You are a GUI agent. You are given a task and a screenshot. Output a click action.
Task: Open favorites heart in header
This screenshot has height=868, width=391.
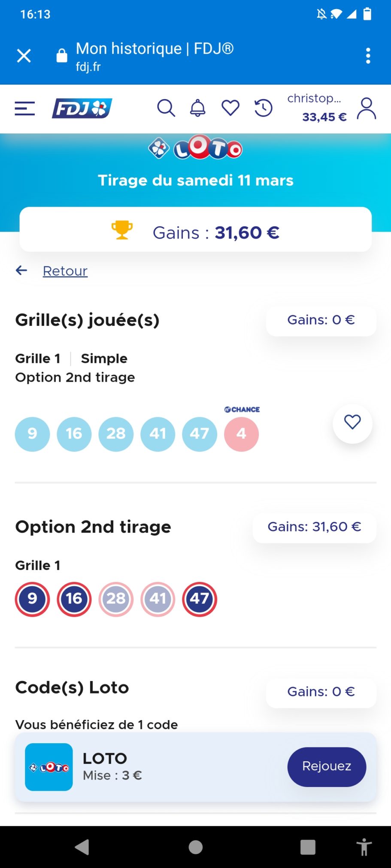pyautogui.click(x=230, y=108)
